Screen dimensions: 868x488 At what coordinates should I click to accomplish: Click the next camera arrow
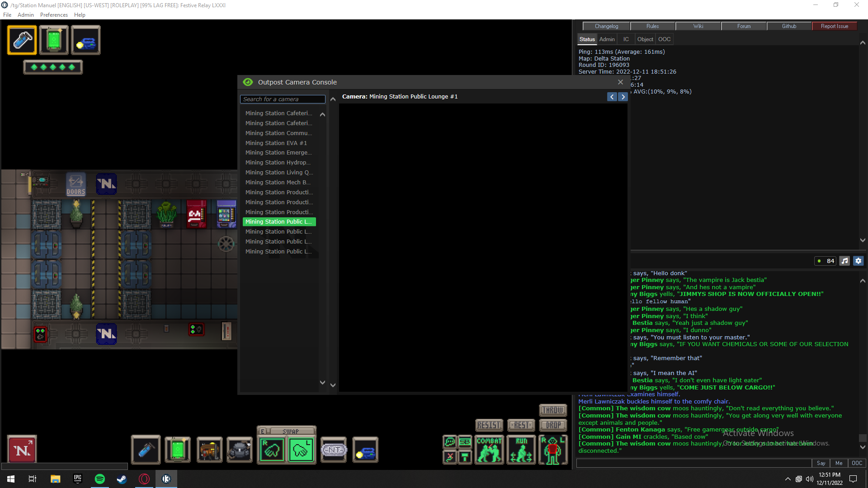(x=623, y=97)
